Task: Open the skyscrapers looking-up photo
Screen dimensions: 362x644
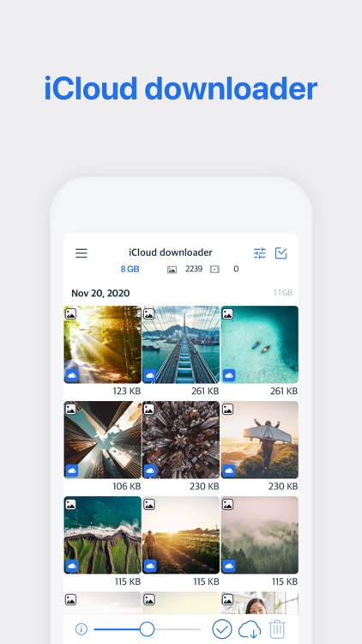Action: [103, 440]
